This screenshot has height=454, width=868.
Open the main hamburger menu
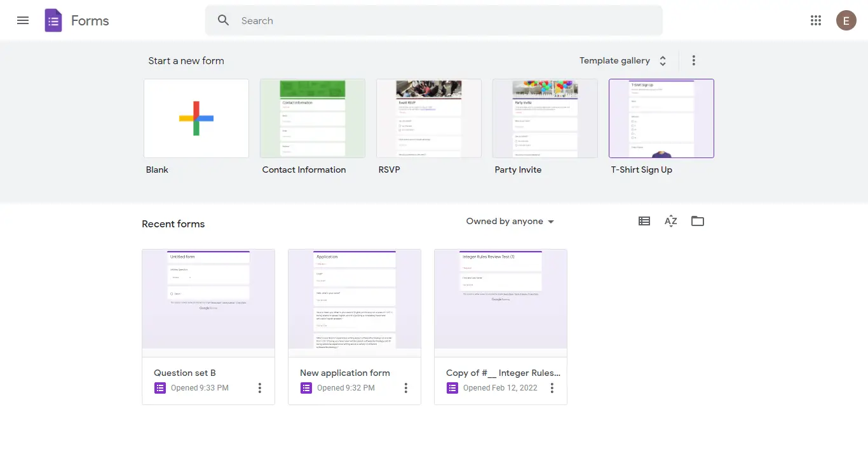[23, 20]
